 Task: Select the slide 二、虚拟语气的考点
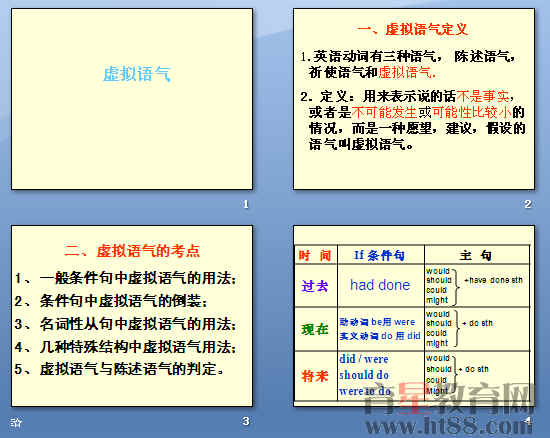tap(132, 316)
